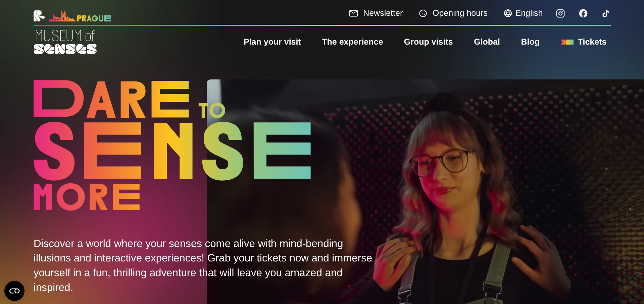Click the envelope Newsletter icon
The height and width of the screenshot is (304, 644).
[353, 13]
